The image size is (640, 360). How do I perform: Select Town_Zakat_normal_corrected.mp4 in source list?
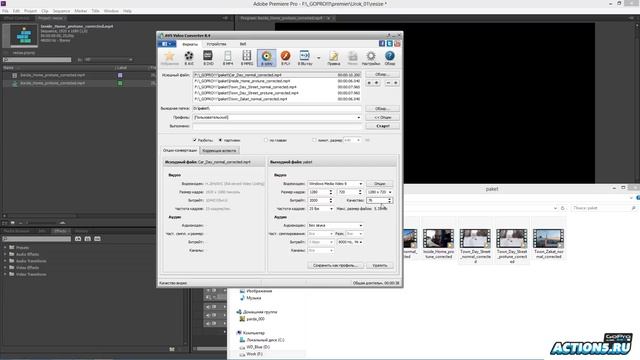tap(277, 99)
